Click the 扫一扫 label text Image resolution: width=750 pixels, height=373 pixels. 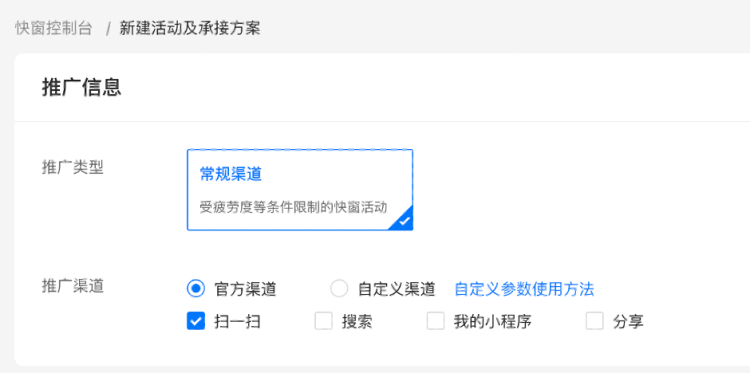(x=237, y=322)
